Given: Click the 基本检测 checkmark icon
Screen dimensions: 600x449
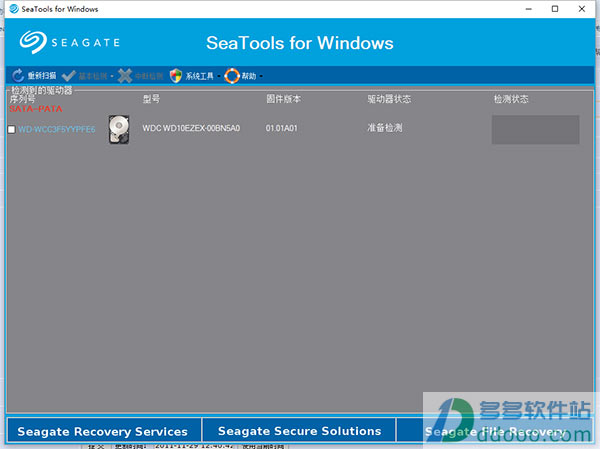Looking at the screenshot, I should [x=68, y=76].
